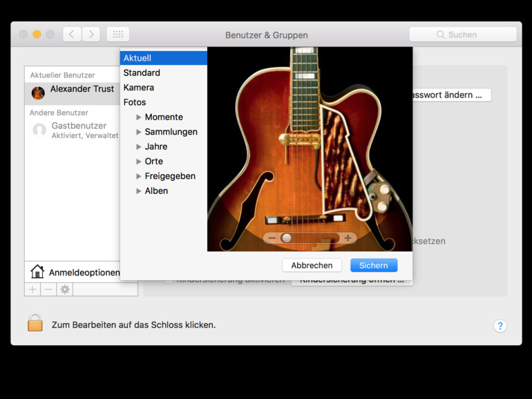
Task: Open the gear actions menu
Action: (x=65, y=289)
